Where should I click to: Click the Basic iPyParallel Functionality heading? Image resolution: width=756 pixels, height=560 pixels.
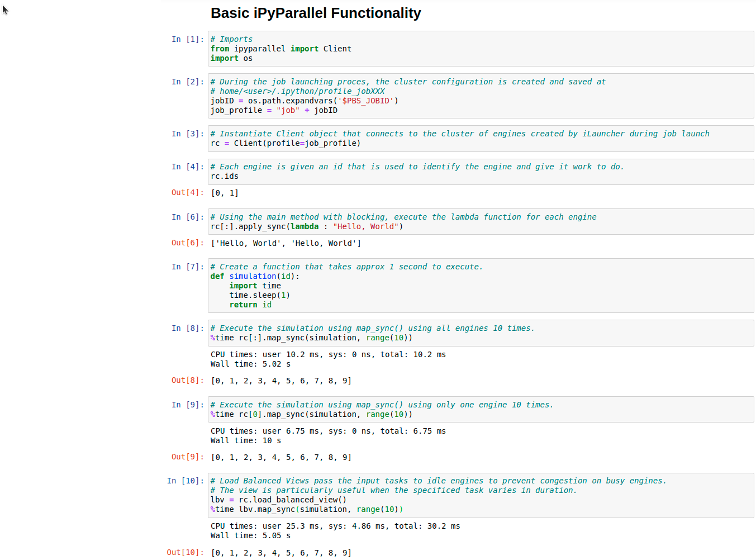tap(316, 13)
